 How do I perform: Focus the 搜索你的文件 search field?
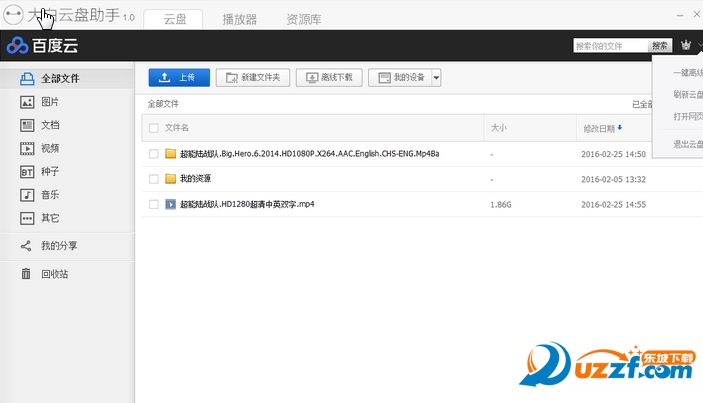pos(610,46)
